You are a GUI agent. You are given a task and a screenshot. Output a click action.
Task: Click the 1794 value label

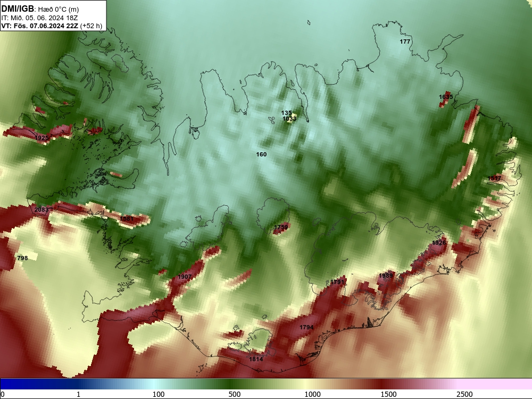(306, 327)
